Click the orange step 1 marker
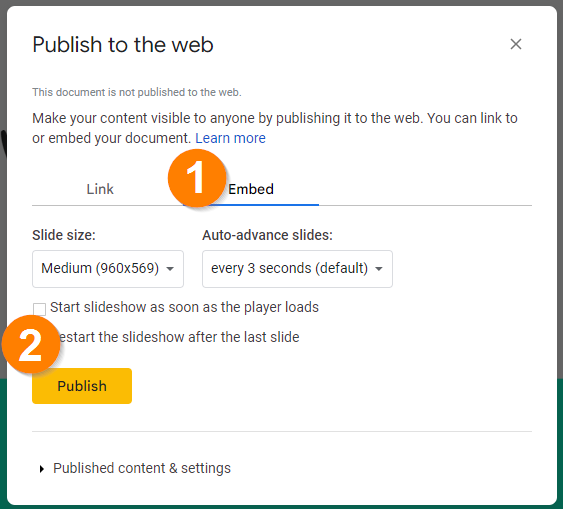 (197, 178)
